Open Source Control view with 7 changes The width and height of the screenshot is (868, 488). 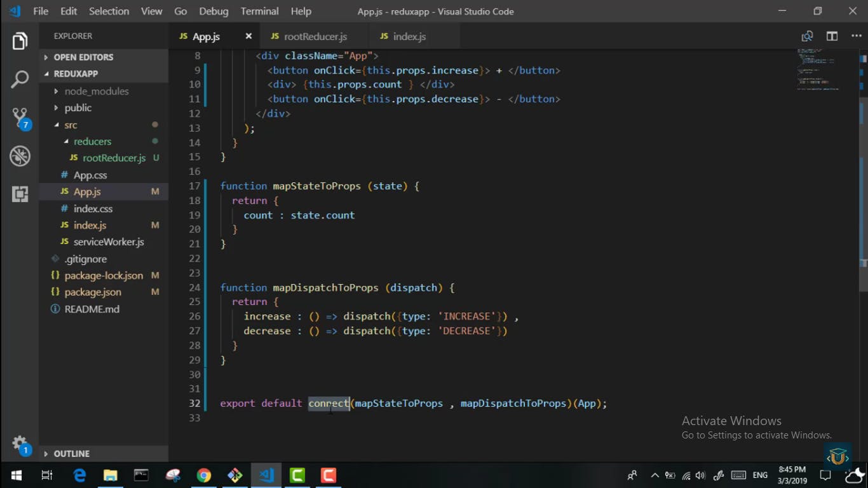20,118
